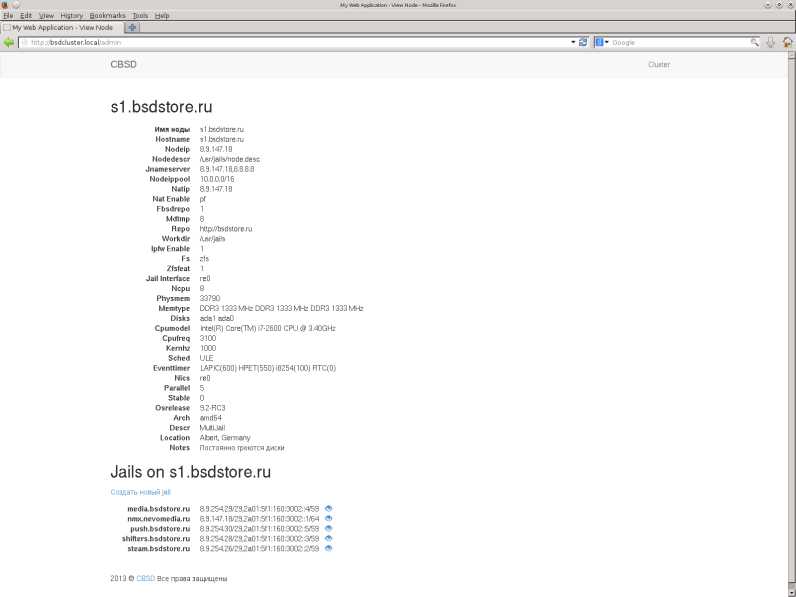View the shifters.bsdstore.ru jail with eye icon
796x597 pixels.
[328, 539]
